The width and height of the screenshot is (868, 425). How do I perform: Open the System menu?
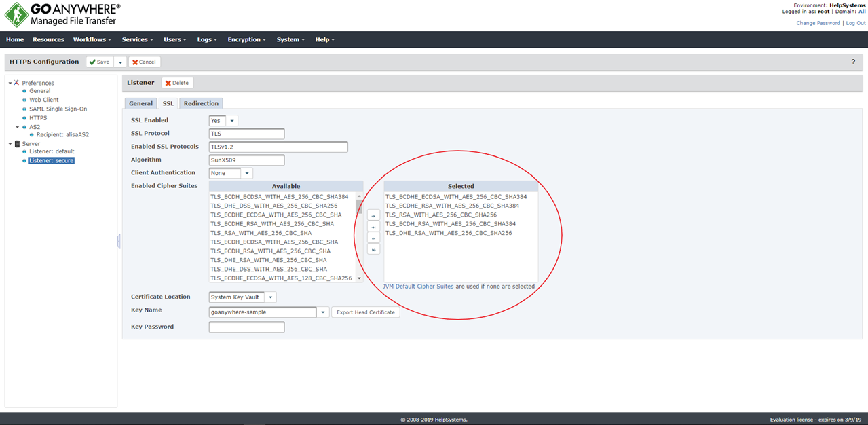click(290, 39)
